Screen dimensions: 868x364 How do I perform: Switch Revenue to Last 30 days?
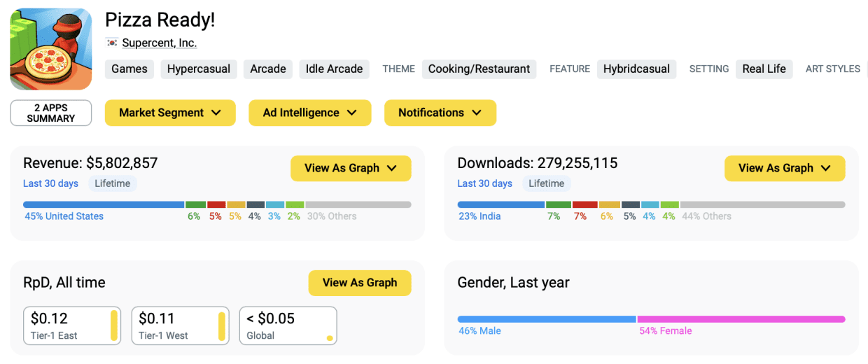[x=50, y=183]
